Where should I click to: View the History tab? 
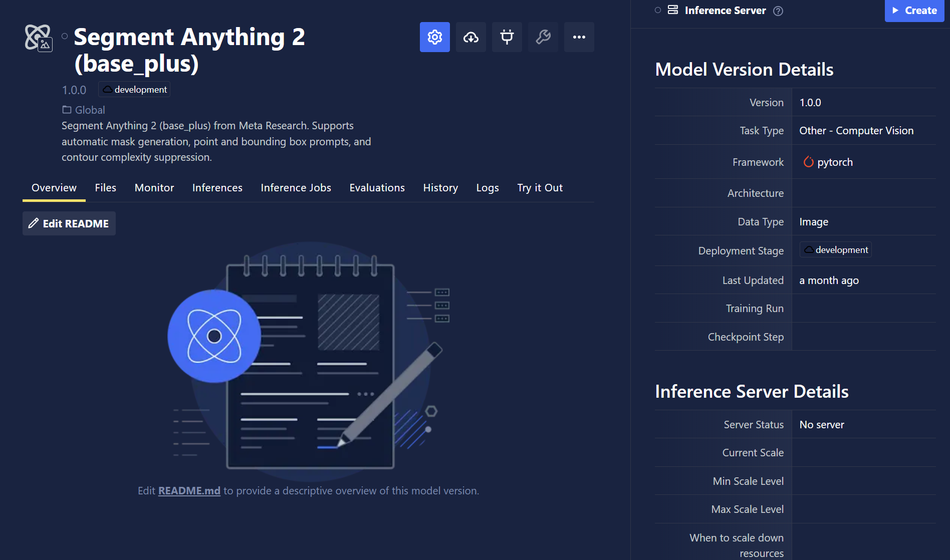pos(440,188)
